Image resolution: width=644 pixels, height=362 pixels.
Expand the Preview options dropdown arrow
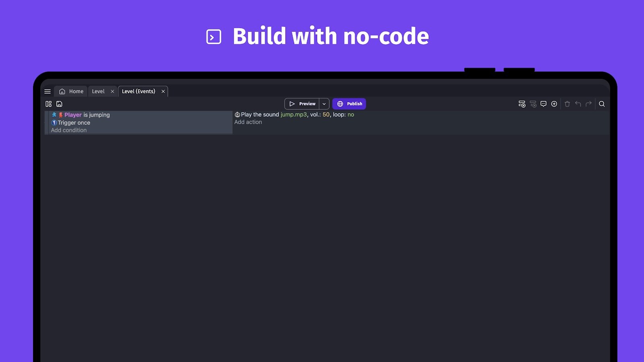(324, 104)
